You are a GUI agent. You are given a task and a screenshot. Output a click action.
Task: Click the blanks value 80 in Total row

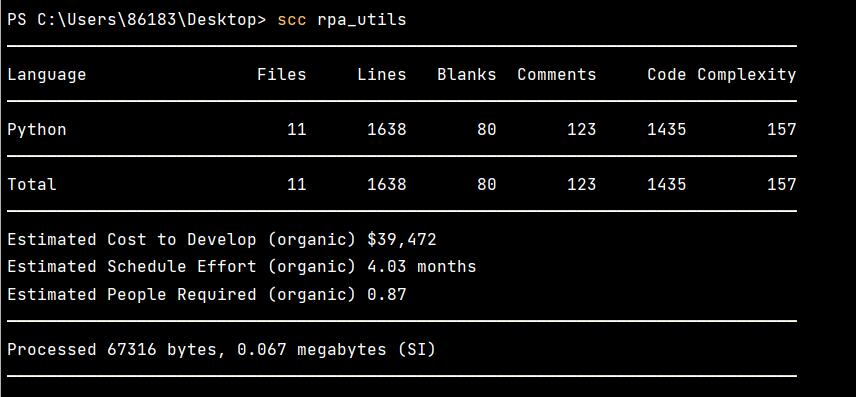point(486,184)
